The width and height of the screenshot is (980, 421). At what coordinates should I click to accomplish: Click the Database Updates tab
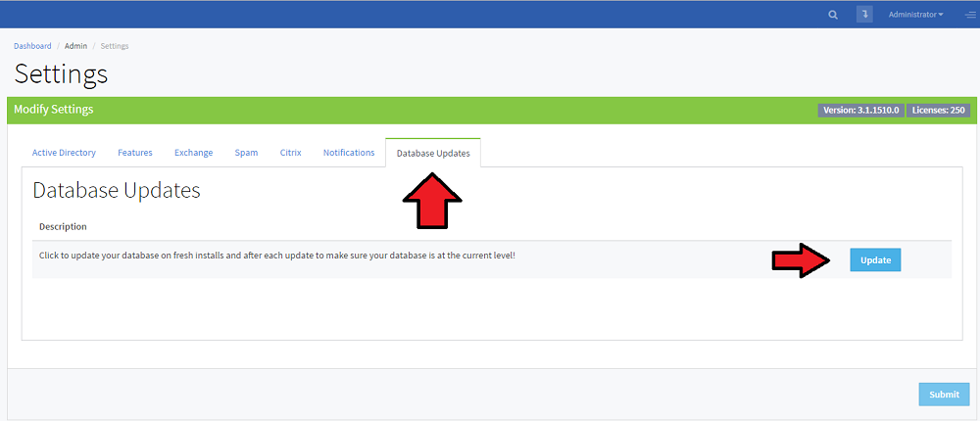pyautogui.click(x=433, y=153)
